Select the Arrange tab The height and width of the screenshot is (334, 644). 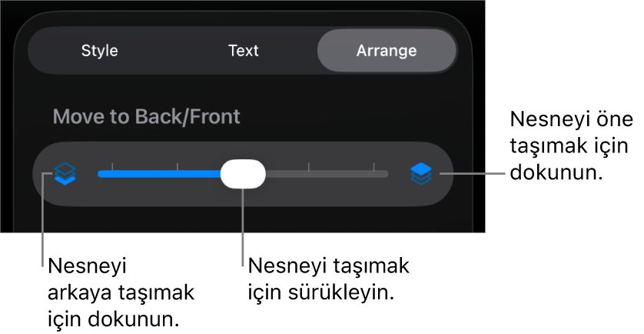(387, 51)
